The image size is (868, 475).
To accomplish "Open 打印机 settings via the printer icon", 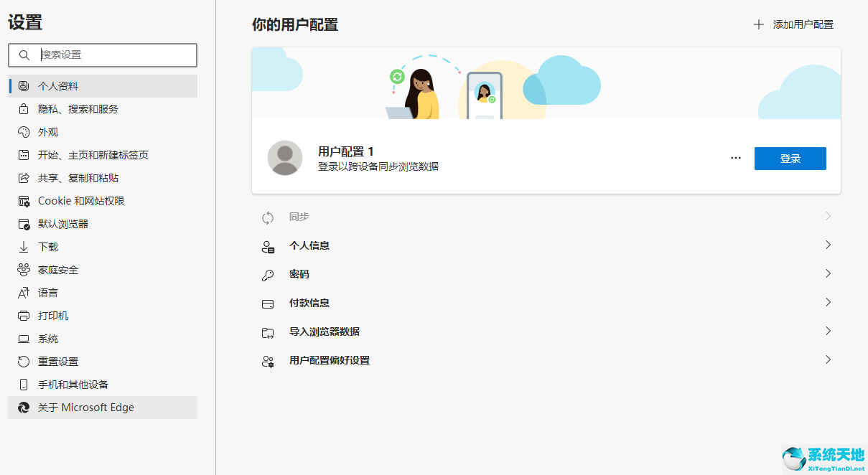I will (24, 315).
